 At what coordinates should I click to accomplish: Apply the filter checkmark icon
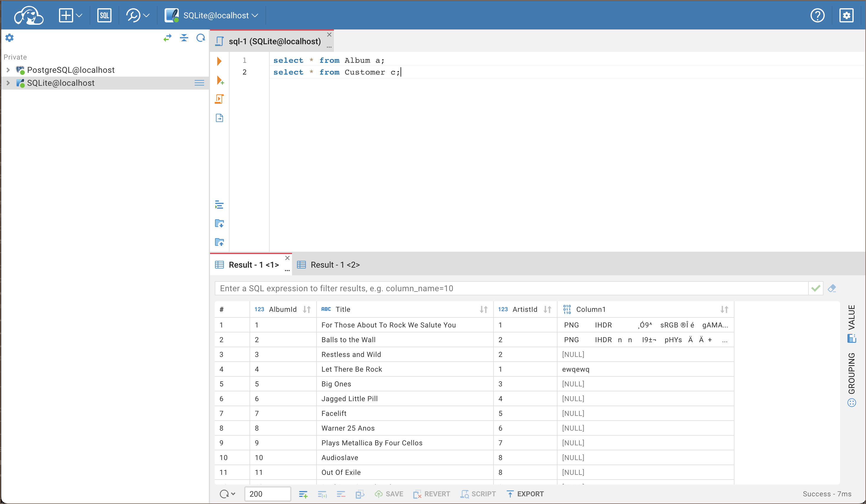pyautogui.click(x=816, y=288)
